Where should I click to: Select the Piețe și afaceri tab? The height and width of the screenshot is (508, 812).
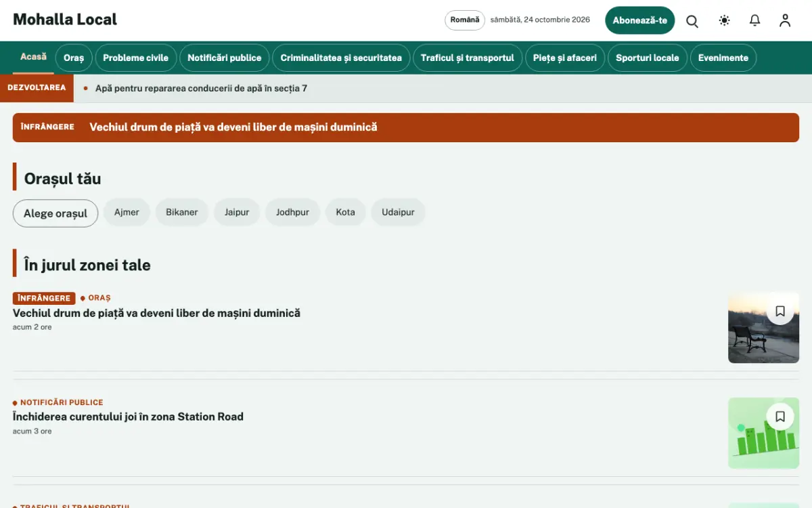click(565, 58)
